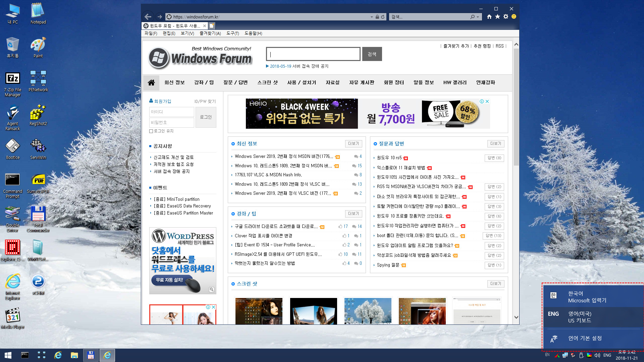The height and width of the screenshot is (362, 644).
Task: Click the 비밀번호 input field
Action: 172,122
